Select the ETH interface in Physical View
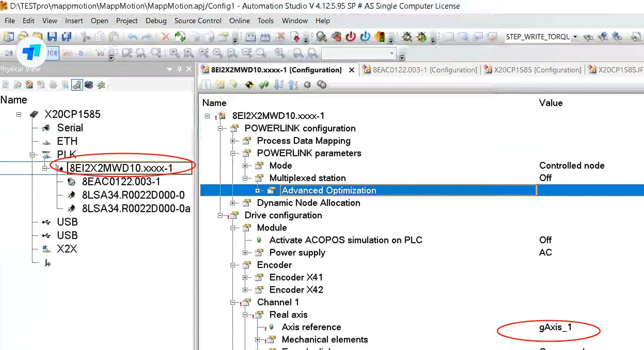644x350 pixels. [67, 141]
